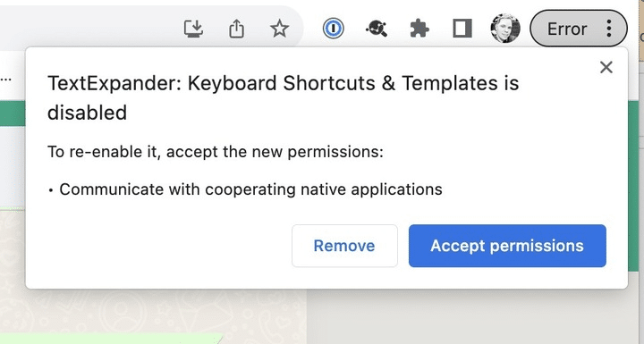Image resolution: width=644 pixels, height=344 pixels.
Task: Click the TextExpander is disabled heading
Action: 283,97
